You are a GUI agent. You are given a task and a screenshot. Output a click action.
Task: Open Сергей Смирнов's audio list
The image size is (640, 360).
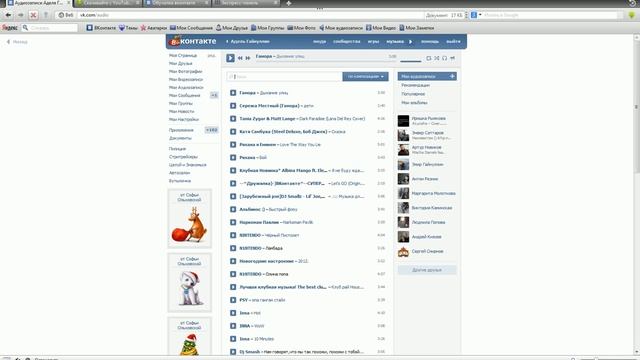click(x=427, y=251)
